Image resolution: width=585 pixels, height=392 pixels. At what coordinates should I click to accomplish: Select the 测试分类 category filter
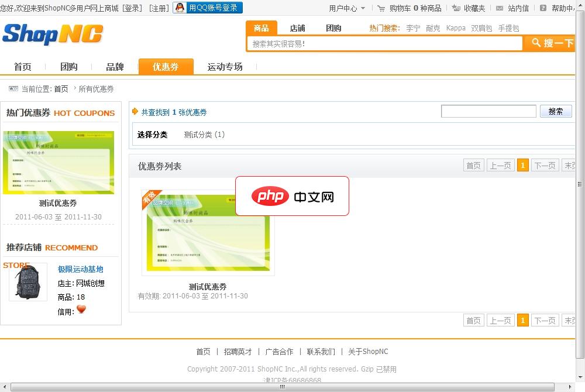(199, 134)
